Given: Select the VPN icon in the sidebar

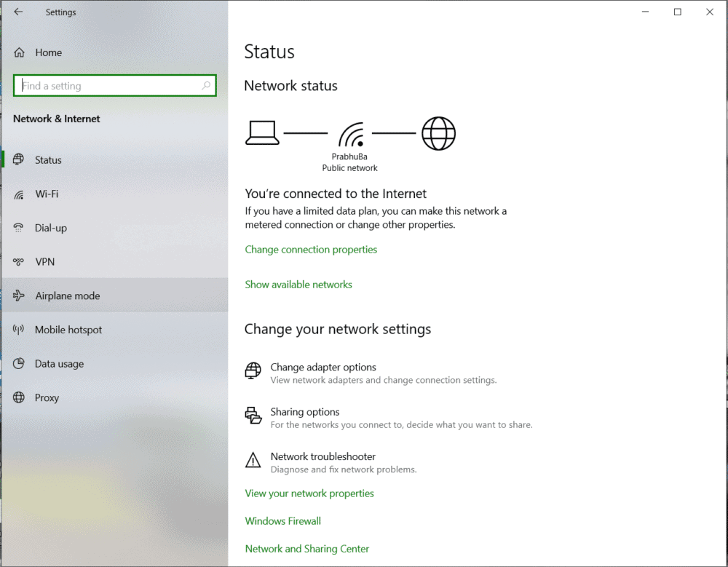Looking at the screenshot, I should pos(20,262).
